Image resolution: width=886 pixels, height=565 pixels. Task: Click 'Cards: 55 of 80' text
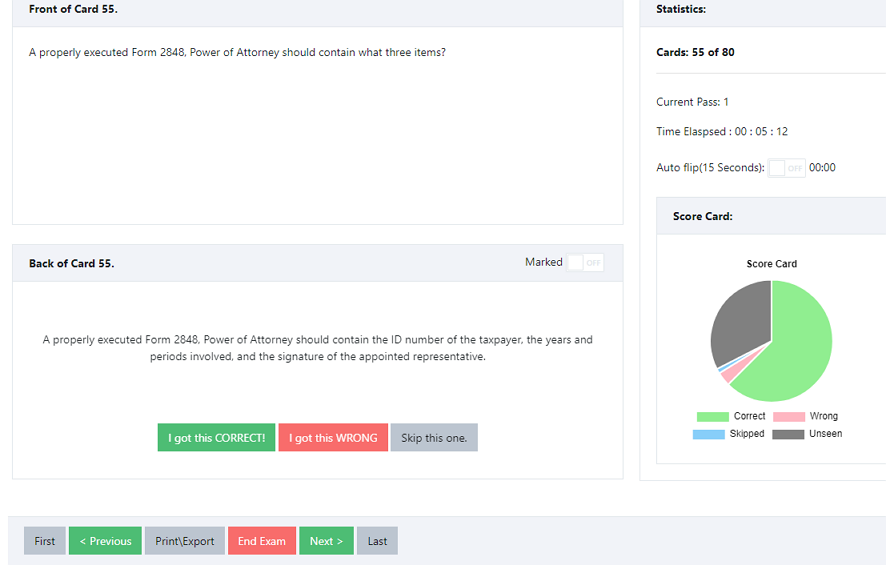(695, 52)
